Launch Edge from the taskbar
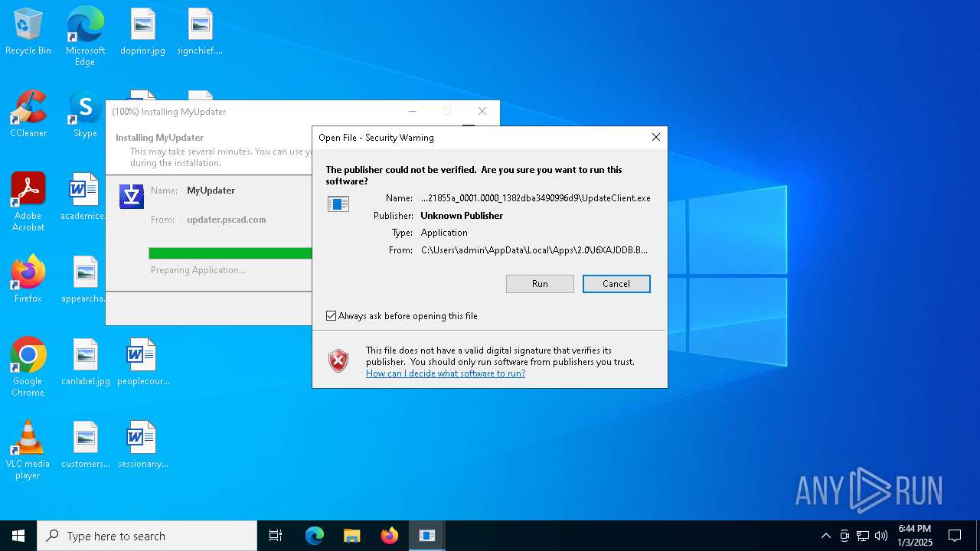The width and height of the screenshot is (980, 551). (315, 536)
